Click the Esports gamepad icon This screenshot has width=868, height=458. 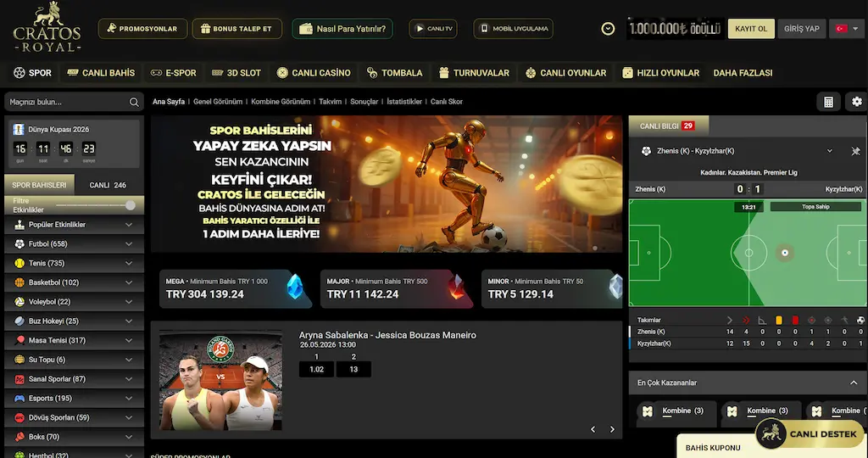[19, 398]
